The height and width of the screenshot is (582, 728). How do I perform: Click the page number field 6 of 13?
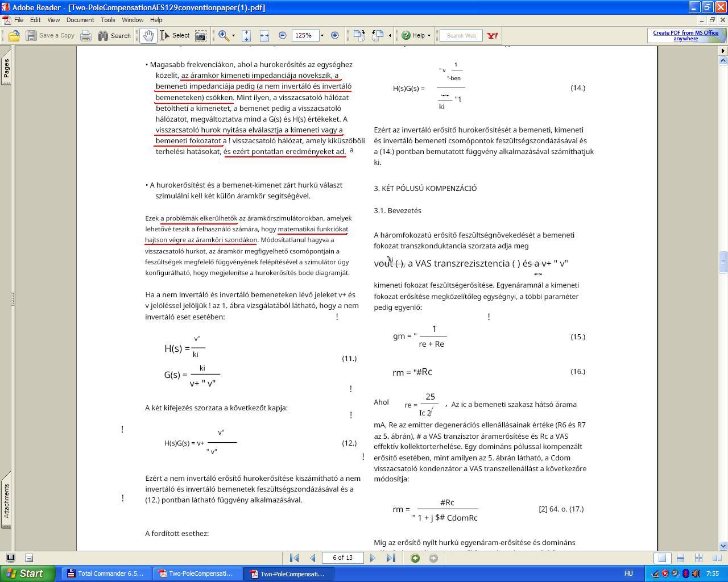coord(342,558)
